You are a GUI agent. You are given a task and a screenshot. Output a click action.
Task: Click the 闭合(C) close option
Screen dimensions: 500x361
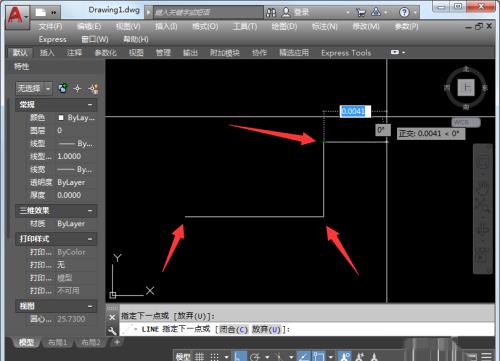233,329
